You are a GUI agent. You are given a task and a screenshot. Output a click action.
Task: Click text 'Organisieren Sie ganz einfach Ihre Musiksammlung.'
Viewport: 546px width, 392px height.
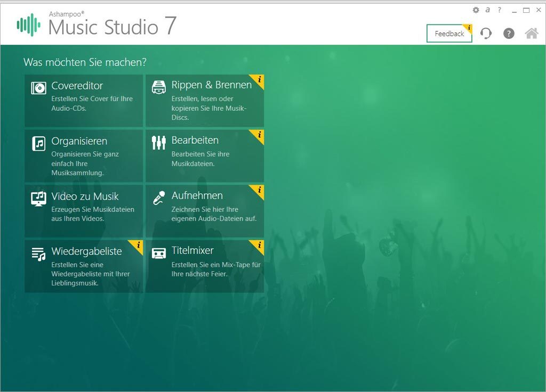[x=85, y=163]
